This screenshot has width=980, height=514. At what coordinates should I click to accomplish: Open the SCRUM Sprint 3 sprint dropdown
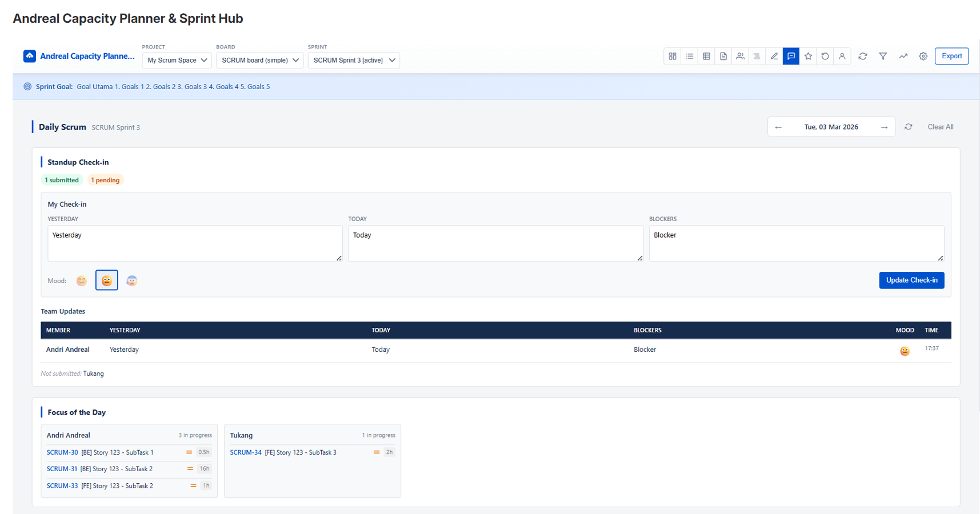coord(353,60)
